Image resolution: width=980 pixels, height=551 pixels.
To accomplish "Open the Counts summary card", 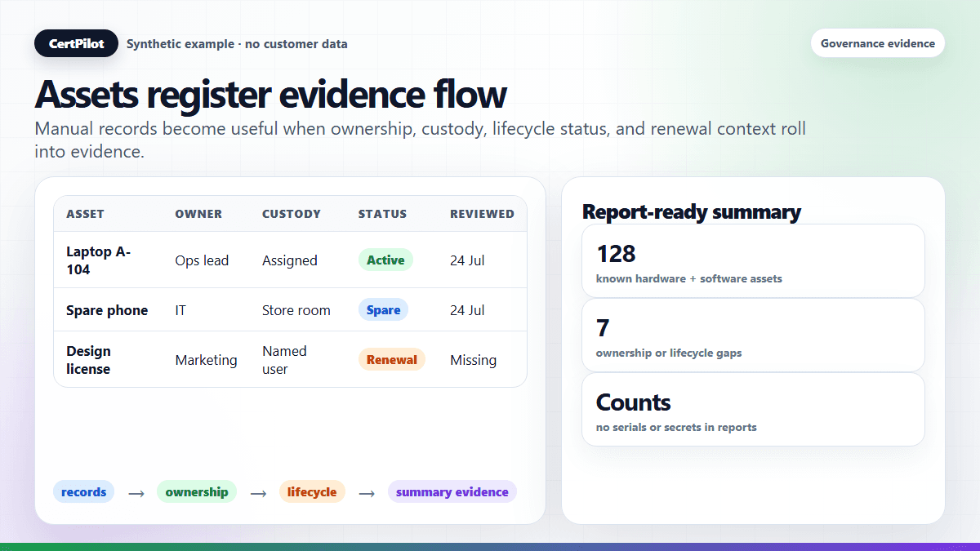I will (753, 410).
